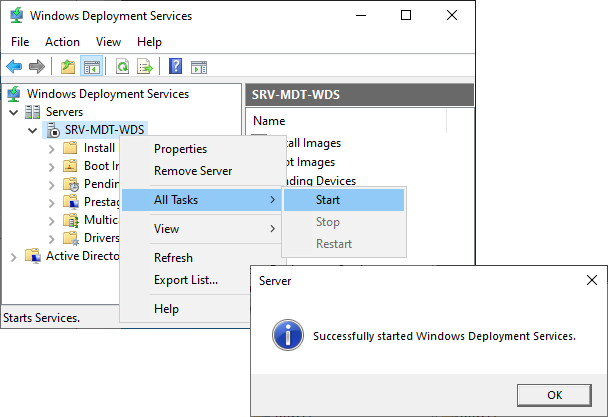Click the Active Directory node icon in tree
608x417 pixels.
click(33, 256)
